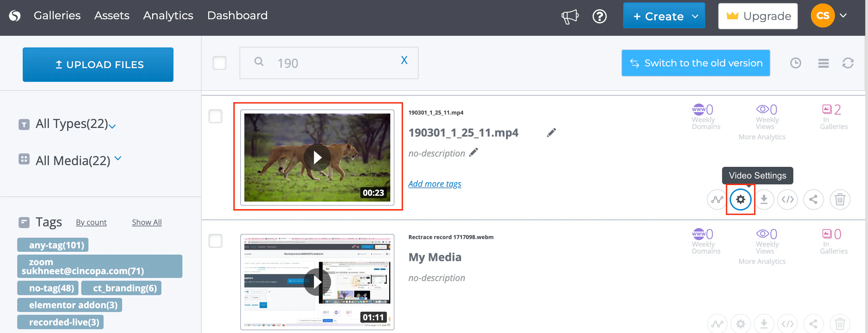Viewport: 868px width, 333px height.
Task: Share the My Media asset
Action: point(813,324)
